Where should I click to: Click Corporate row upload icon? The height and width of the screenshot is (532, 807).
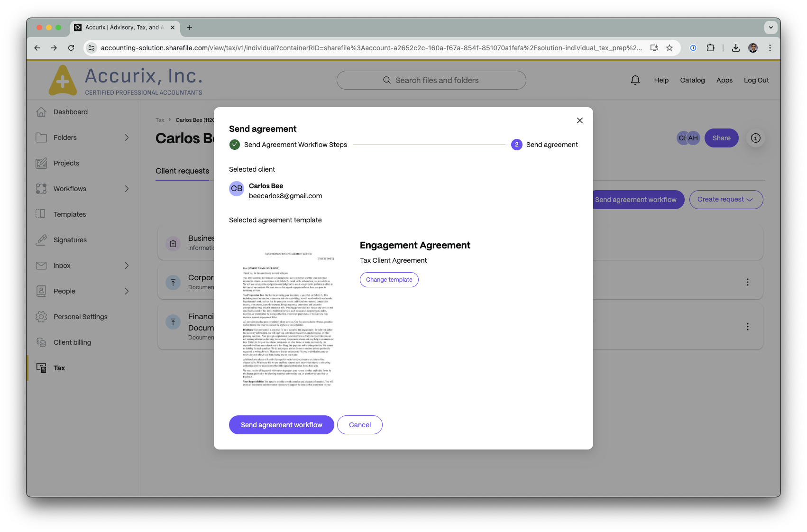click(x=173, y=283)
